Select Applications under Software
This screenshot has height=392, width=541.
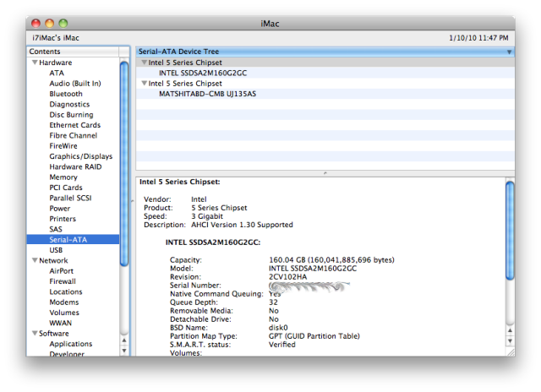pos(71,344)
